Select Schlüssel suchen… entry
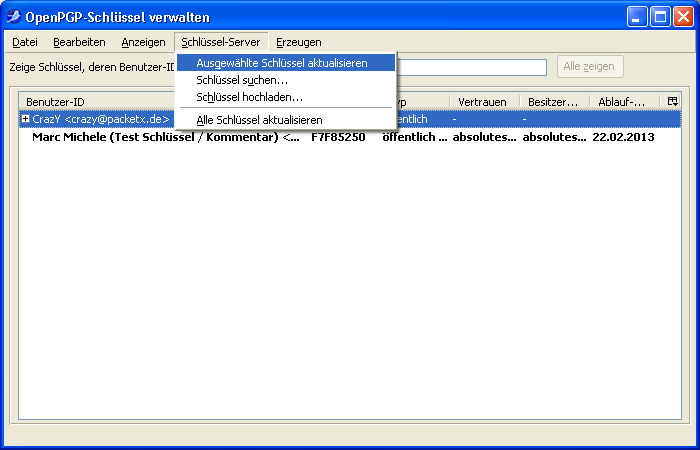This screenshot has height=450, width=700. 286,80
